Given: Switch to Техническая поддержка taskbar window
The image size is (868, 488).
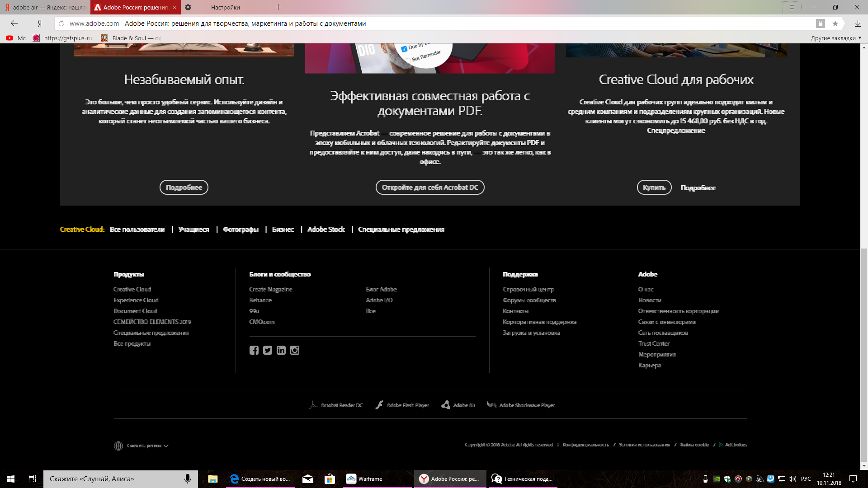Looking at the screenshot, I should tap(522, 479).
